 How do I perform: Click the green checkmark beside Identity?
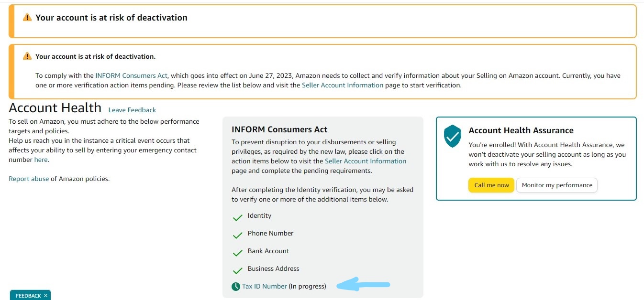pyautogui.click(x=237, y=218)
